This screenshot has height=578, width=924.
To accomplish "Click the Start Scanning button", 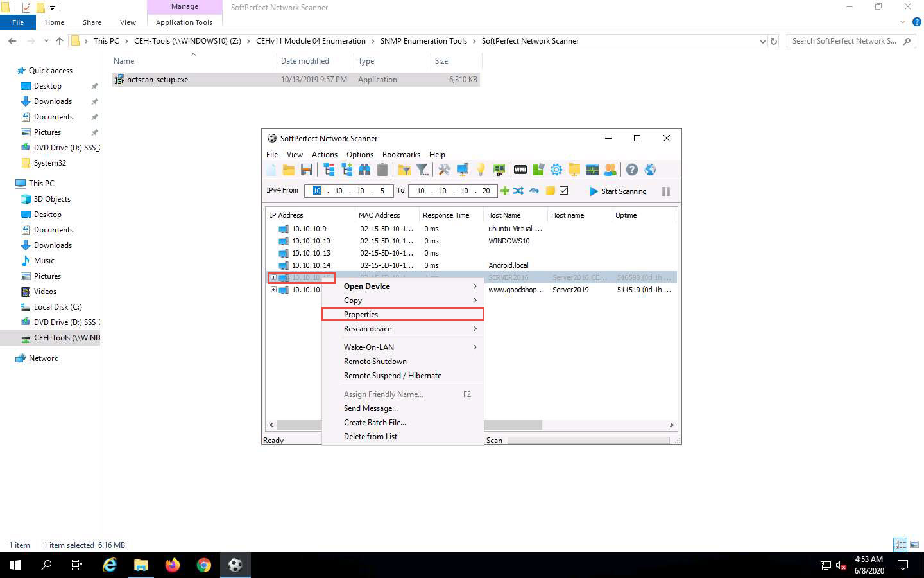I will 618,191.
